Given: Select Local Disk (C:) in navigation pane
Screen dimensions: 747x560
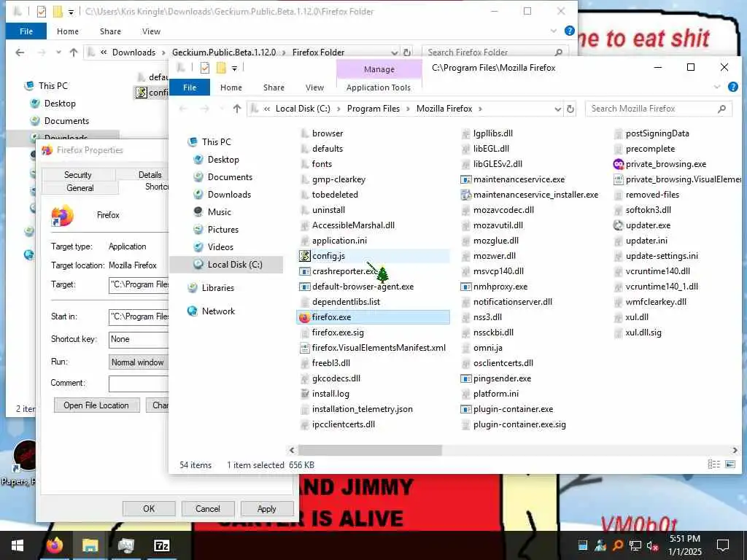Looking at the screenshot, I should tap(226, 265).
